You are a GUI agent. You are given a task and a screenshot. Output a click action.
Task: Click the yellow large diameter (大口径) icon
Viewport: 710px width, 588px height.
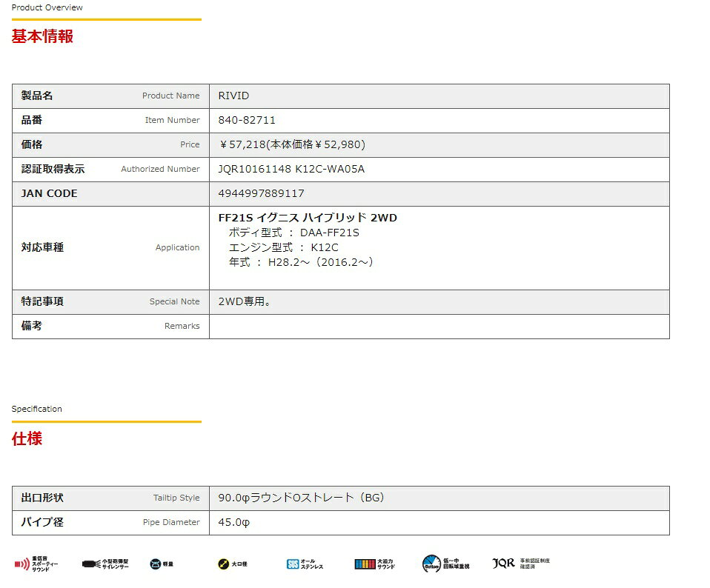click(224, 564)
